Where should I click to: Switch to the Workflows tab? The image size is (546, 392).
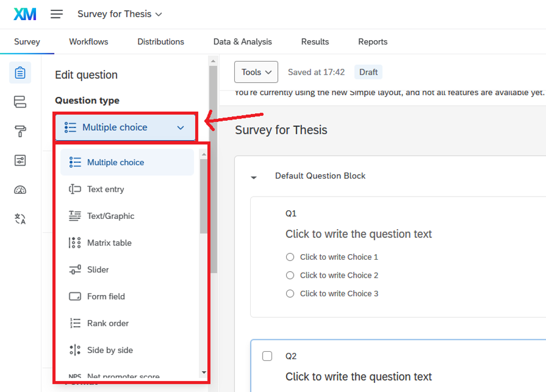pos(88,41)
